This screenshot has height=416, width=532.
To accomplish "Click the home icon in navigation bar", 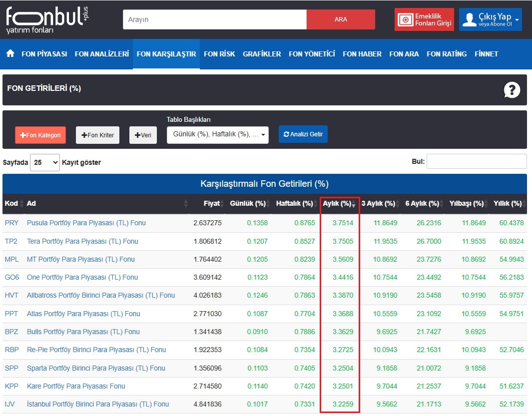I will pyautogui.click(x=10, y=53).
